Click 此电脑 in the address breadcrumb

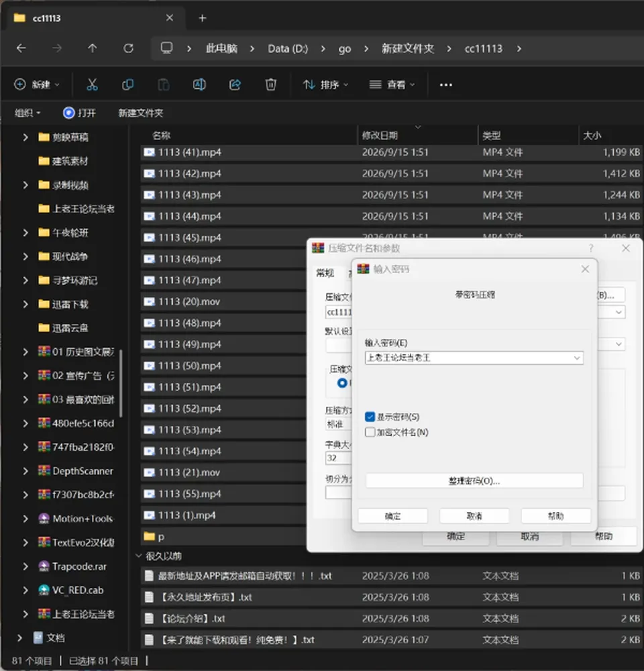pos(221,48)
